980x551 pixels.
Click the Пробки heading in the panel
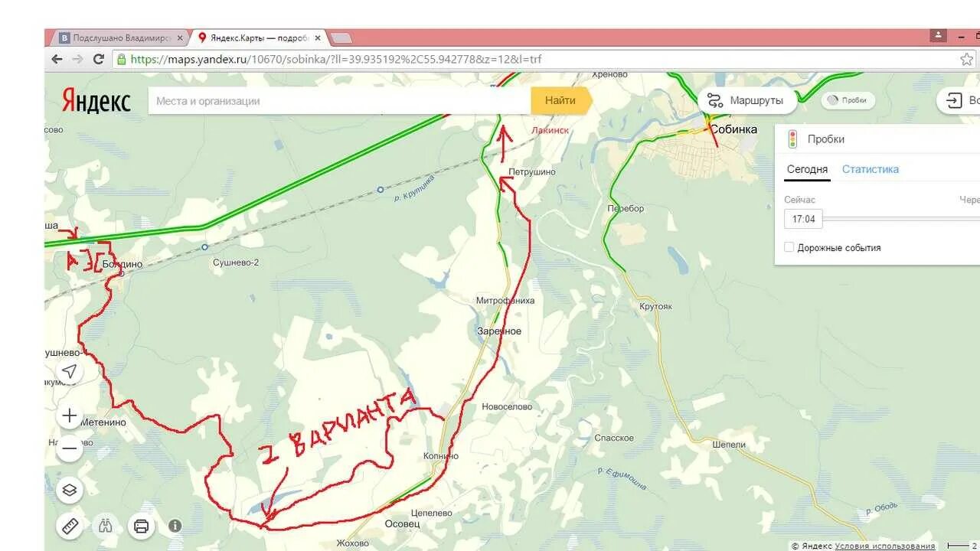[x=825, y=139]
